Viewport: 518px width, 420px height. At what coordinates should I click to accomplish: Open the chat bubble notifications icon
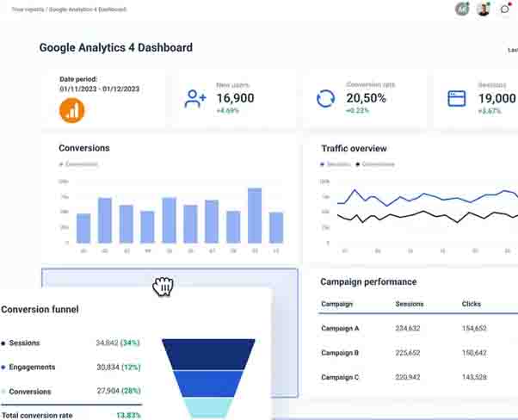pos(505,9)
